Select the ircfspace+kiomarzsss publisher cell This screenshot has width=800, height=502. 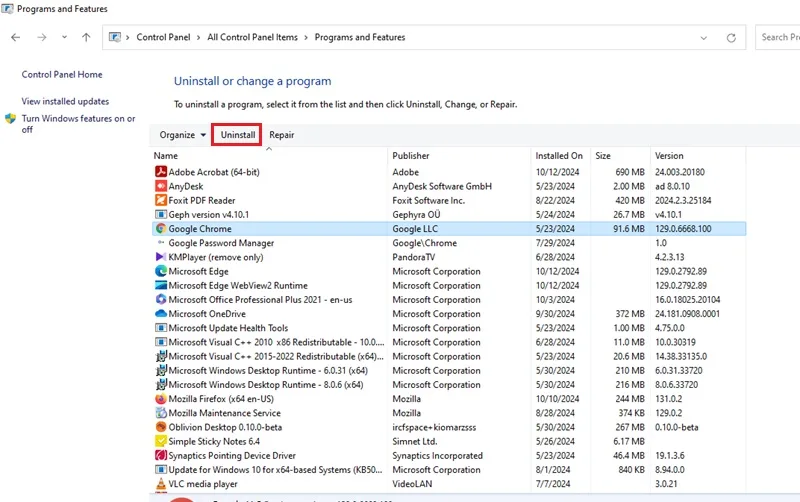[434, 427]
